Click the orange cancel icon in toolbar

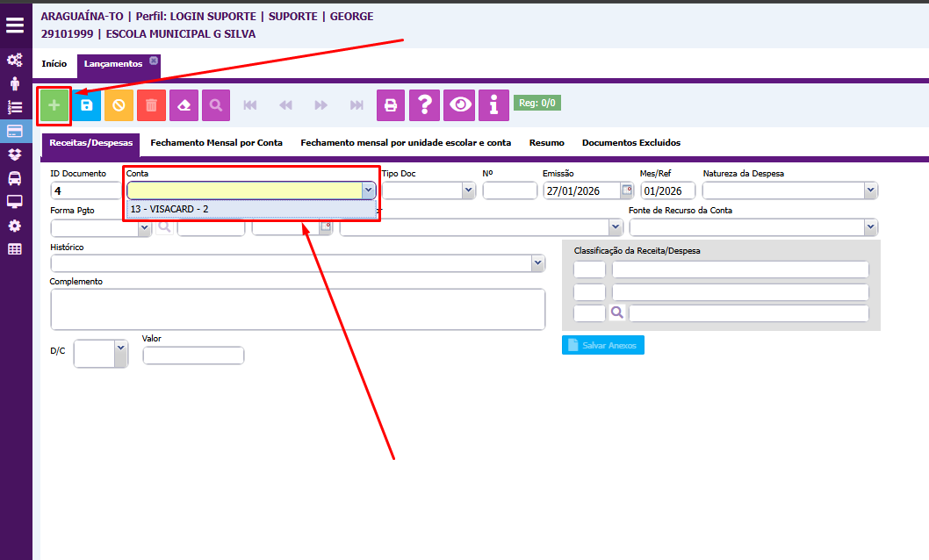pyautogui.click(x=119, y=105)
